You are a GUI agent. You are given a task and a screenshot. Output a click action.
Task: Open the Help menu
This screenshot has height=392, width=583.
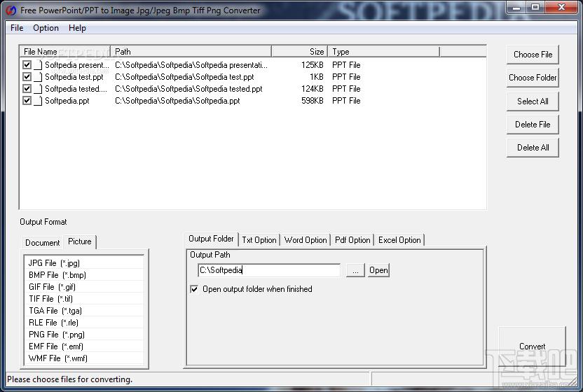tap(77, 28)
